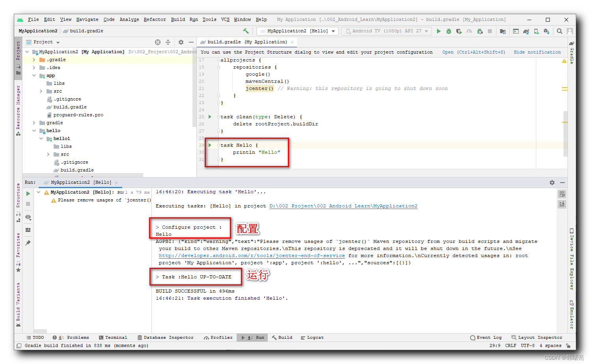This screenshot has width=590, height=364.
Task: Stop the running process in Run panel
Action: [28, 204]
